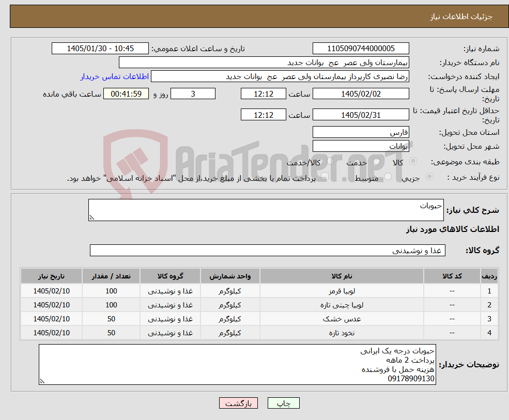The height and width of the screenshot is (420, 509).
Task: Click the goods group field غذا و نوشیدنی
Action: tap(268, 250)
